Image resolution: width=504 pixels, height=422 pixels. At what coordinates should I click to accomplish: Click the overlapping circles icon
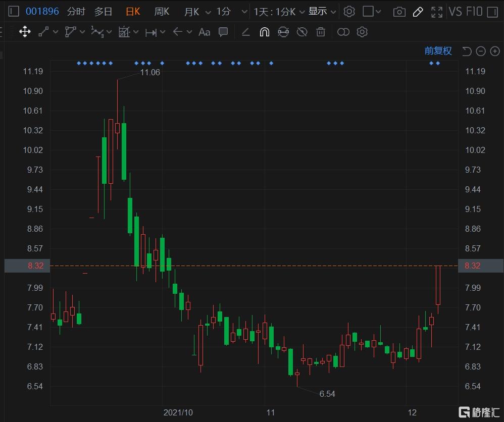(343, 32)
